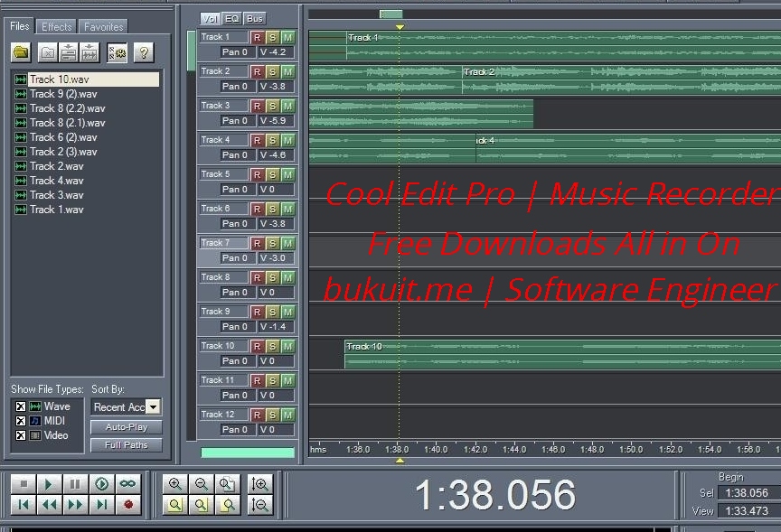Zoom to left edge of selection
The image size is (781, 532).
click(202, 505)
